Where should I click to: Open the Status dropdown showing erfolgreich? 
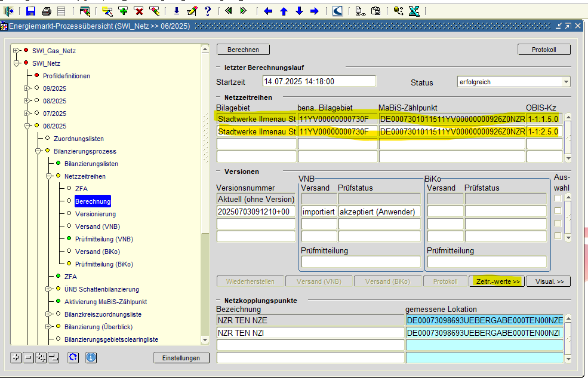click(566, 82)
